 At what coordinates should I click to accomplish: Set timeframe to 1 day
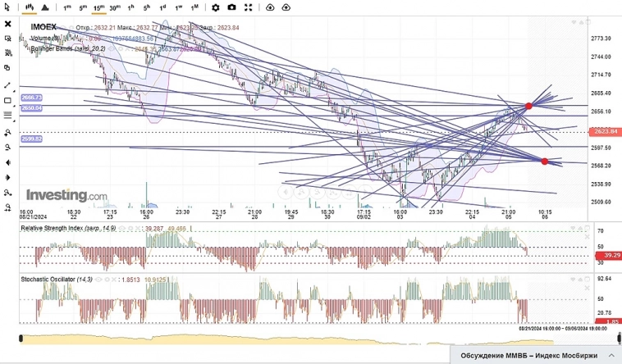pyautogui.click(x=162, y=7)
